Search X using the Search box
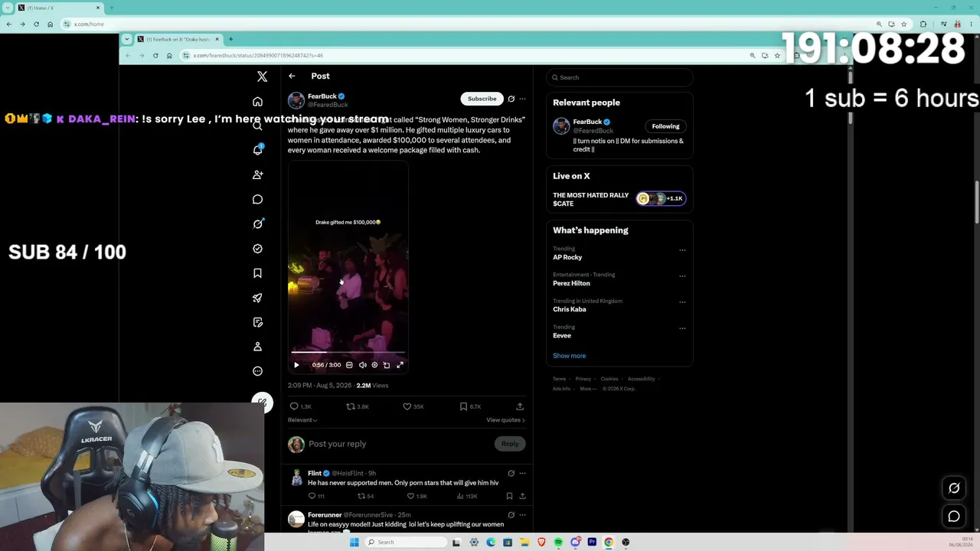The image size is (980, 551). (x=619, y=77)
